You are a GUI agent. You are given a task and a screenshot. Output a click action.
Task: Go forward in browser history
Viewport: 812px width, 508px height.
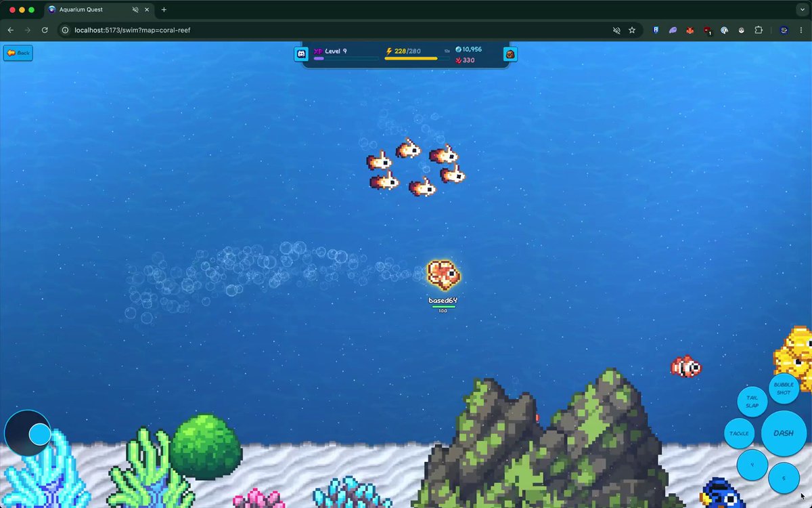(x=28, y=30)
